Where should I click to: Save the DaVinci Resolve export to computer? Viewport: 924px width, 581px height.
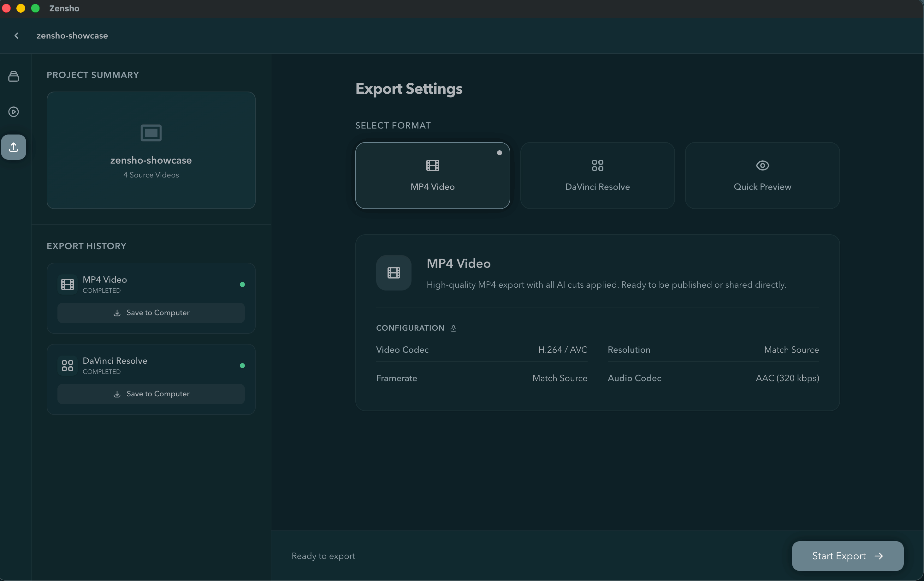click(151, 394)
